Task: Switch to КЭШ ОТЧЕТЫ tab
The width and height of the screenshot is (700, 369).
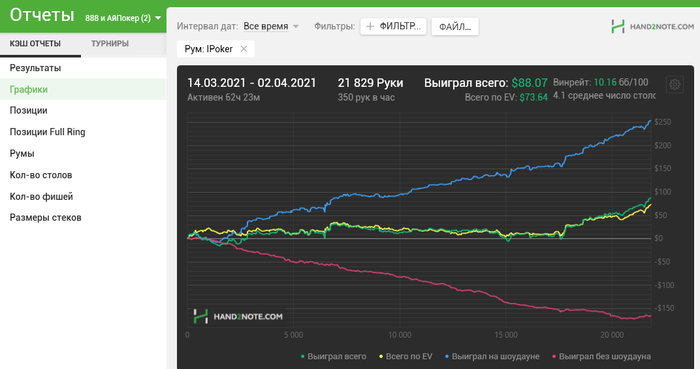Action: click(35, 43)
